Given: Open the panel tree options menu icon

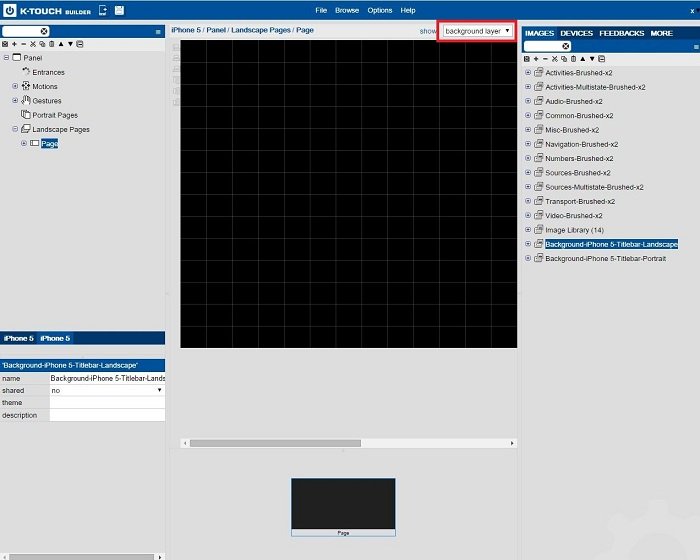Looking at the screenshot, I should [x=158, y=32].
